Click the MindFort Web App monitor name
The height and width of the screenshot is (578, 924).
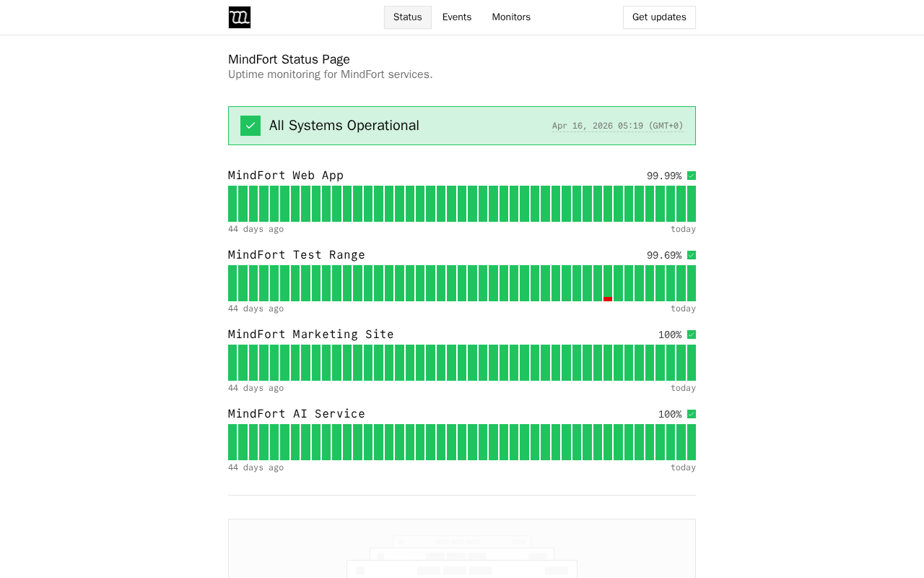point(286,176)
